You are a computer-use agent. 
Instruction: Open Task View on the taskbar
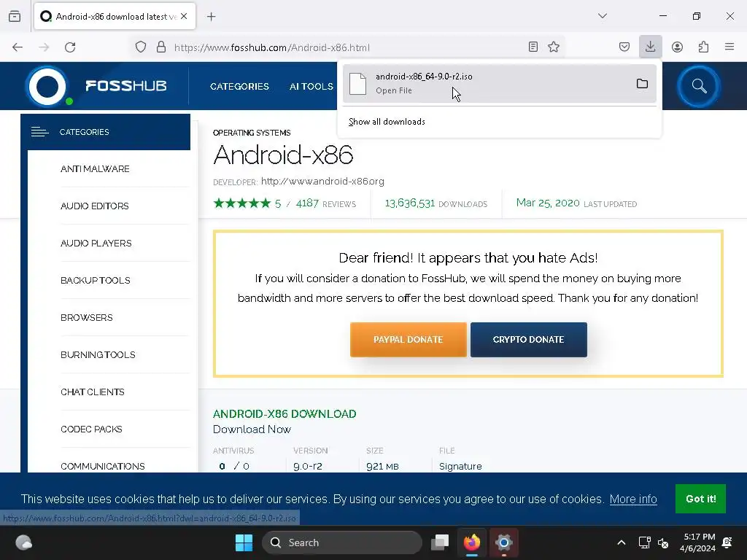coord(440,542)
